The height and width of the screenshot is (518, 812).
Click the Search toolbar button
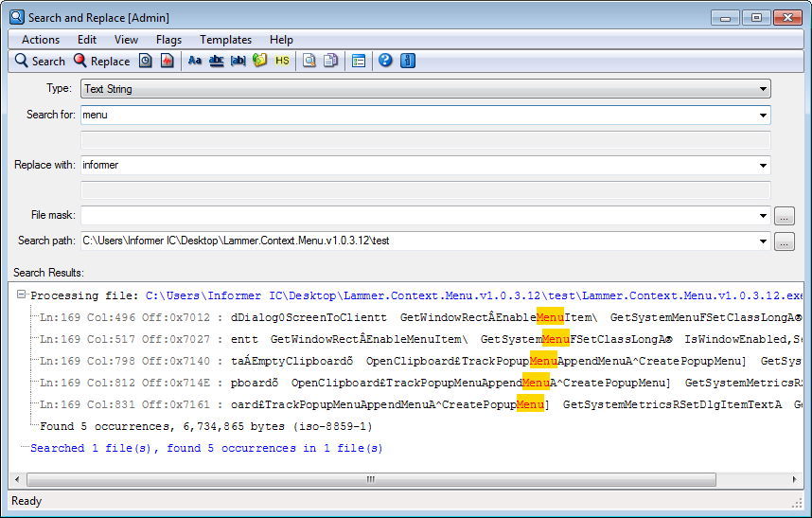(x=40, y=62)
